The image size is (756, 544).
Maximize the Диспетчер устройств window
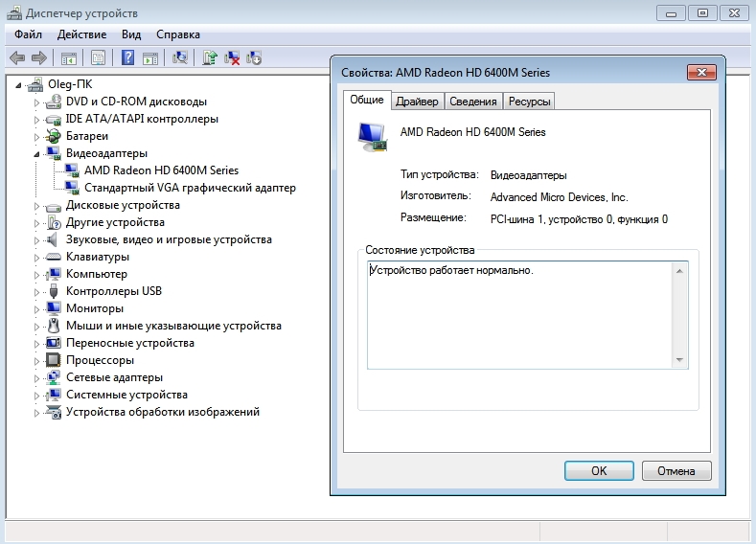(703, 13)
